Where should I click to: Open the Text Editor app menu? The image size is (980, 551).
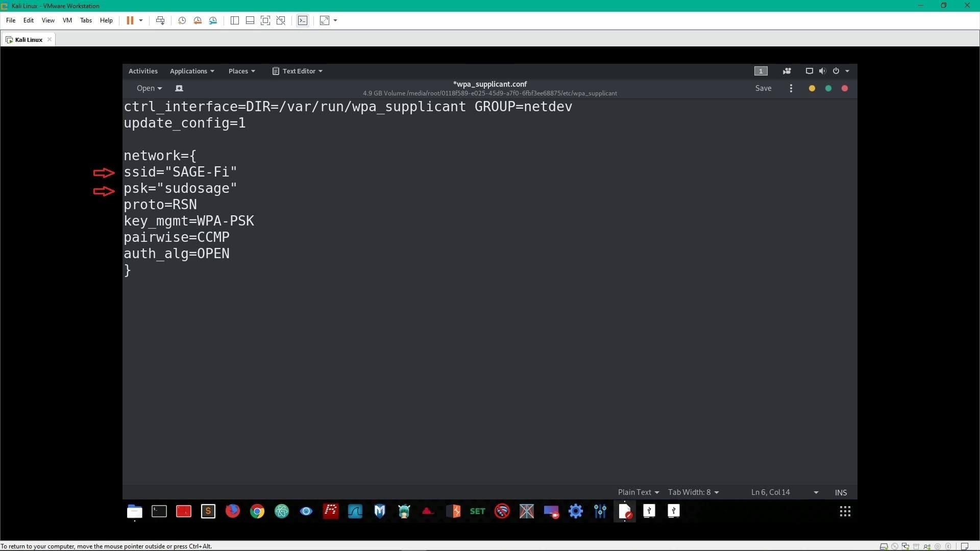click(297, 71)
